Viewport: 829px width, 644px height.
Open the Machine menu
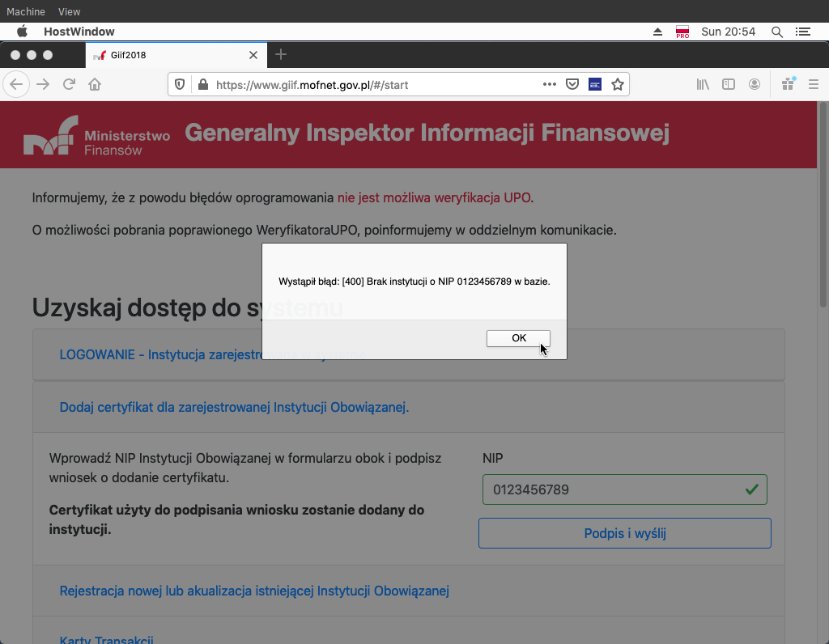26,12
